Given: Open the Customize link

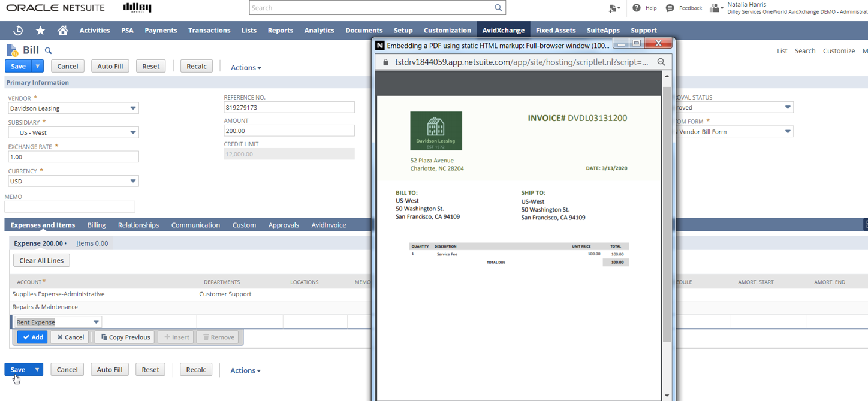Looking at the screenshot, I should pos(839,51).
